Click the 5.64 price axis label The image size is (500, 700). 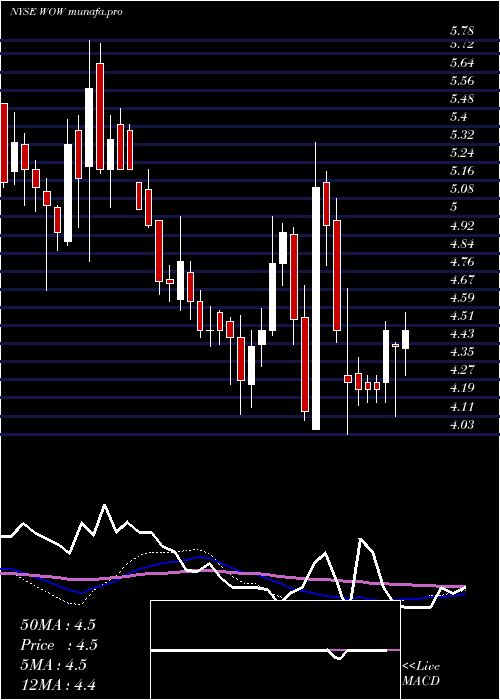coord(462,63)
